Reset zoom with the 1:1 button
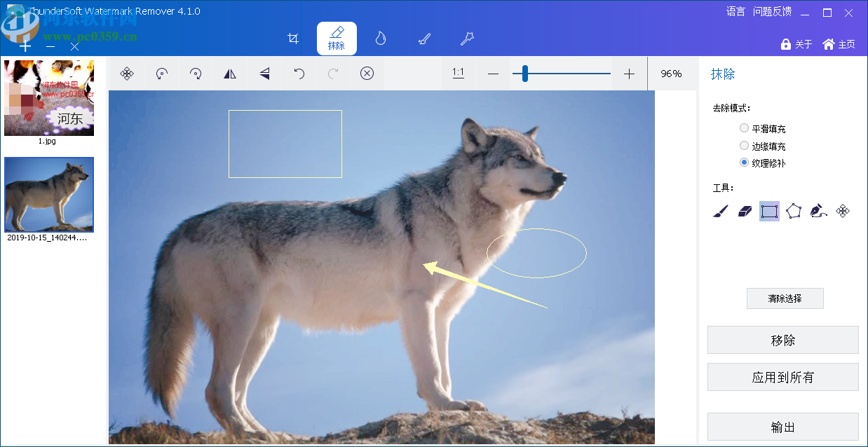This screenshot has height=447, width=868. [x=459, y=73]
